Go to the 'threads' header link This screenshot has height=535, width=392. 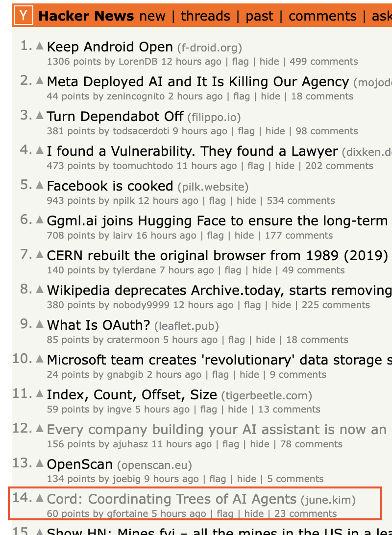pos(205,16)
